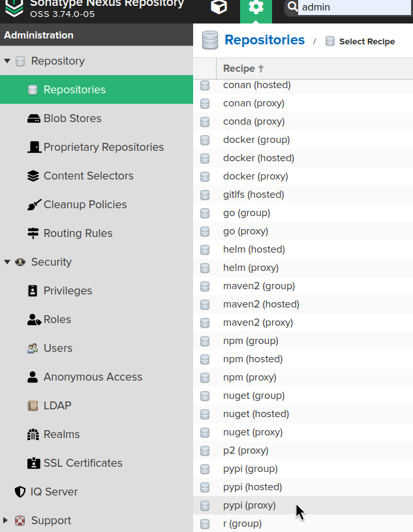This screenshot has height=532, width=413.
Task: Open Realms settings
Action: [97, 434]
